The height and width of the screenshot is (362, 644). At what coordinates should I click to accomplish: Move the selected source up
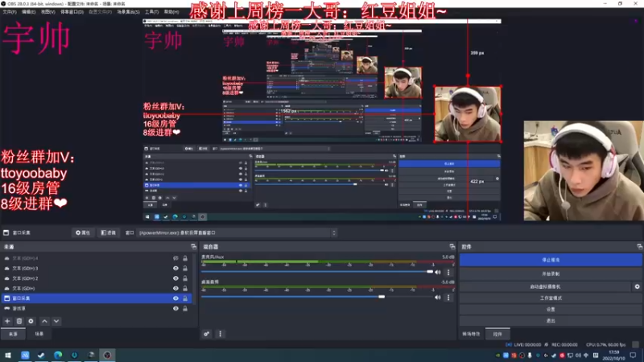click(x=44, y=321)
